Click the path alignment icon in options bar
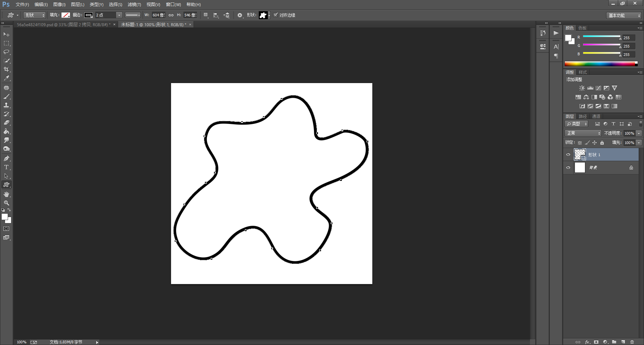644x345 pixels. 216,15
